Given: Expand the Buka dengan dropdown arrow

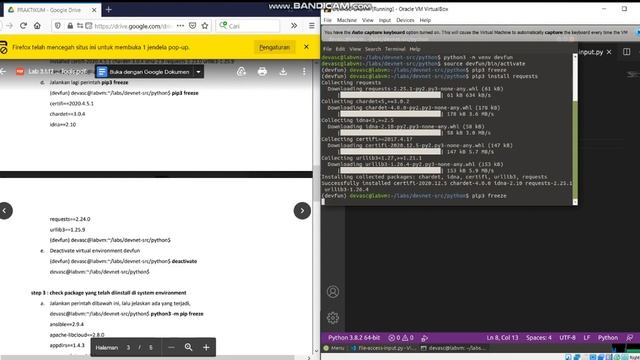Looking at the screenshot, I should [198, 72].
